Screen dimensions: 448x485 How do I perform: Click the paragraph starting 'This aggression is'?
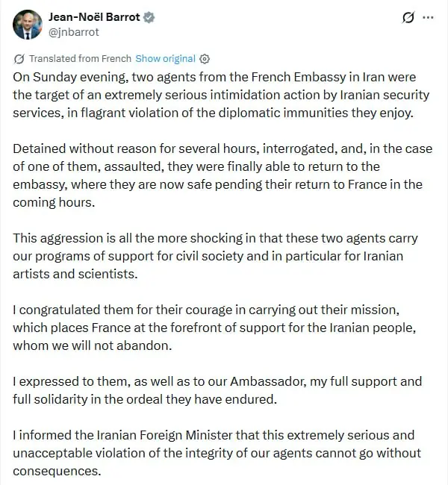coord(216,256)
